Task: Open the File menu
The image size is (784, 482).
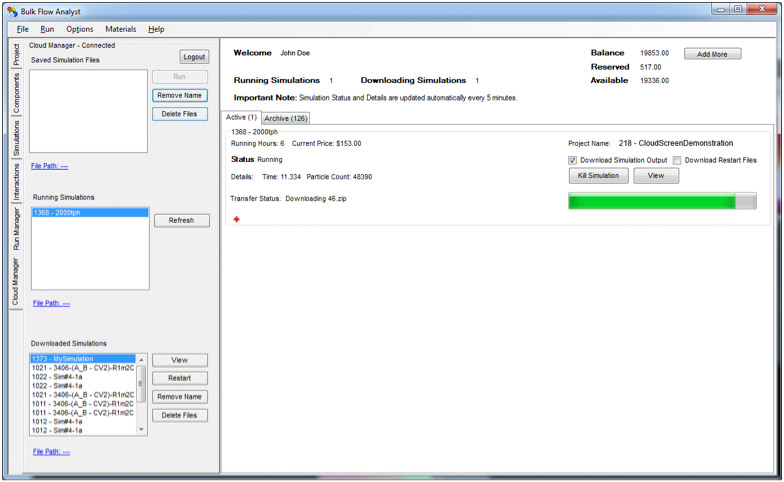Action: pyautogui.click(x=22, y=29)
